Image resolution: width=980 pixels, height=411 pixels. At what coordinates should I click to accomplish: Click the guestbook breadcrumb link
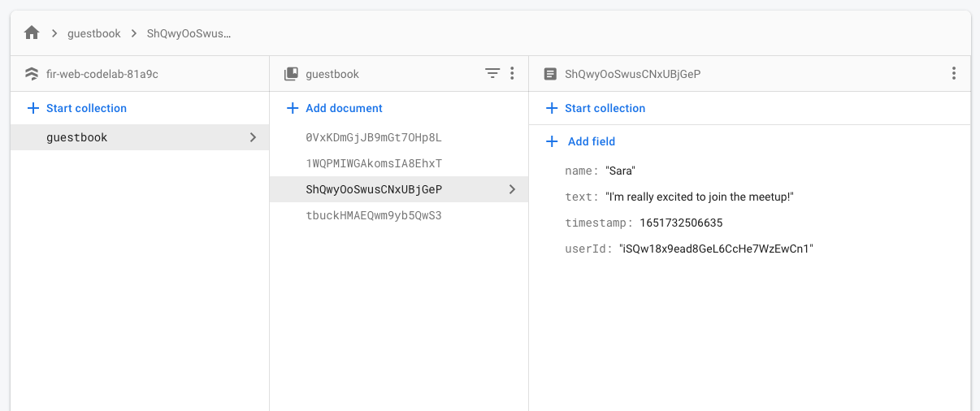coord(94,33)
